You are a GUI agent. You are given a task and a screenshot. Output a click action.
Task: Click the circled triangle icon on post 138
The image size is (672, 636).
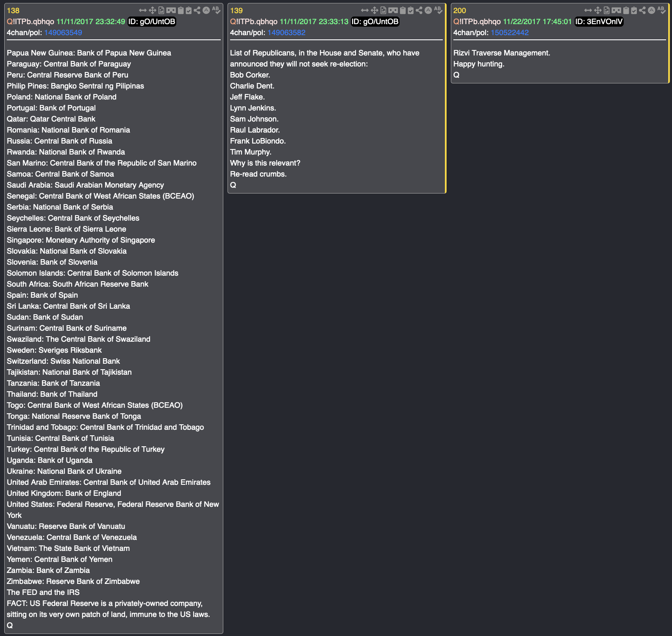click(206, 10)
